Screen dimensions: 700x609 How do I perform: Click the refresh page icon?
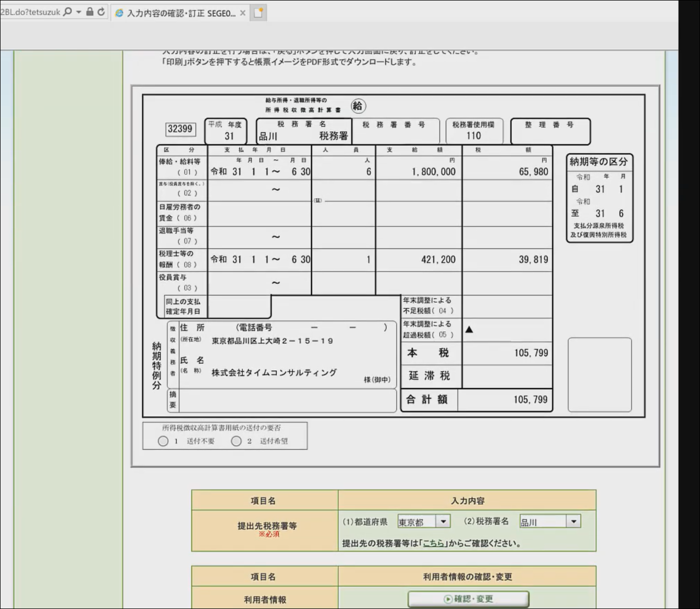click(101, 11)
